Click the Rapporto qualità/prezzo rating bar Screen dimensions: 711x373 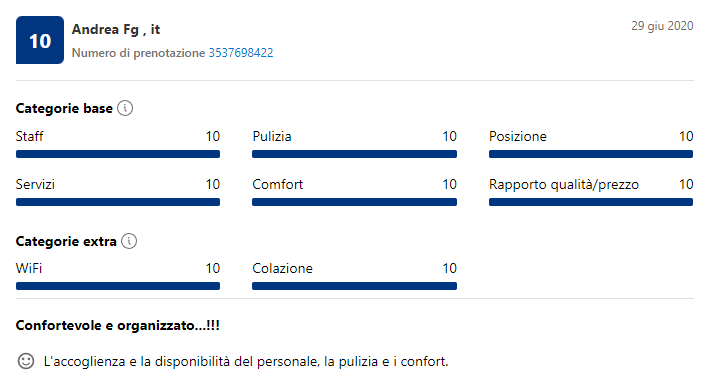point(591,202)
